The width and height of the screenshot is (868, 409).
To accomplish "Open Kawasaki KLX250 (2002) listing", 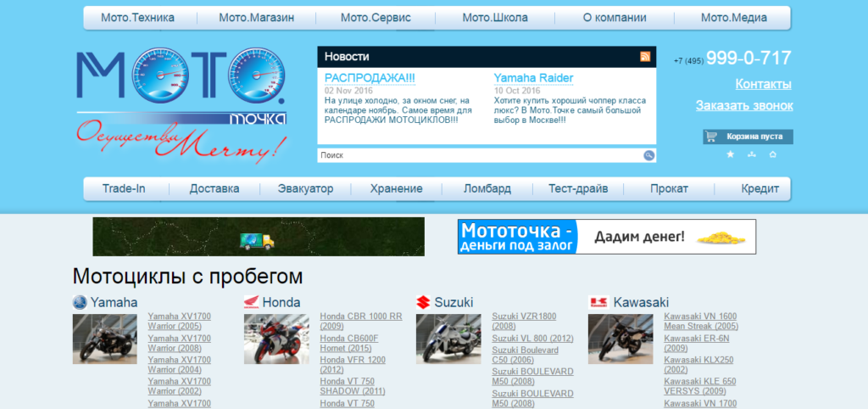I will point(698,365).
